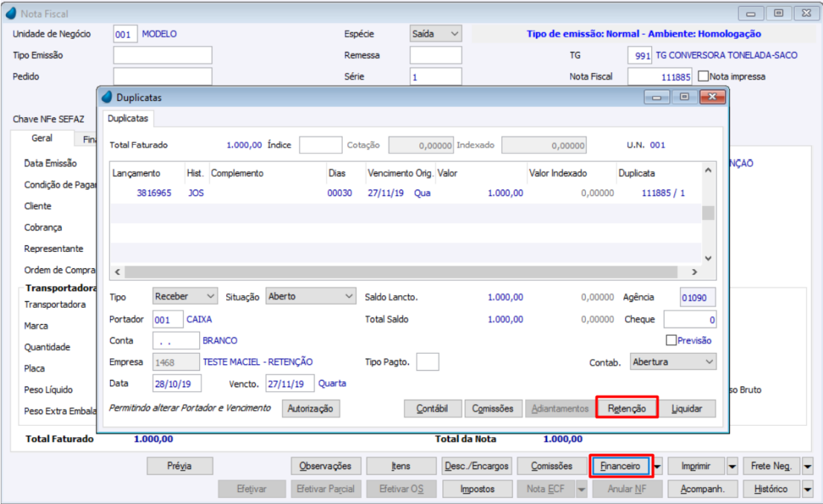Viewport: 823px width, 504px height.
Task: Minimize the Duplicatas dialog
Action: click(656, 97)
